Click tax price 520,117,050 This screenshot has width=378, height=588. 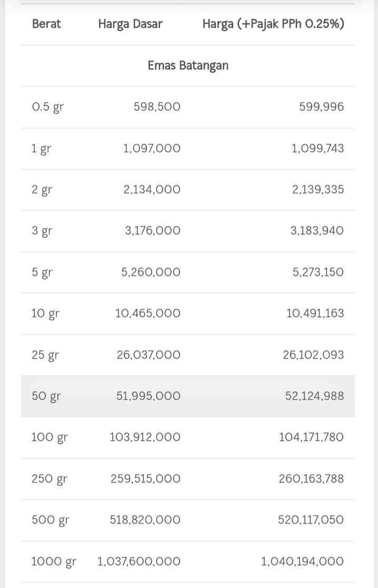[x=311, y=520]
